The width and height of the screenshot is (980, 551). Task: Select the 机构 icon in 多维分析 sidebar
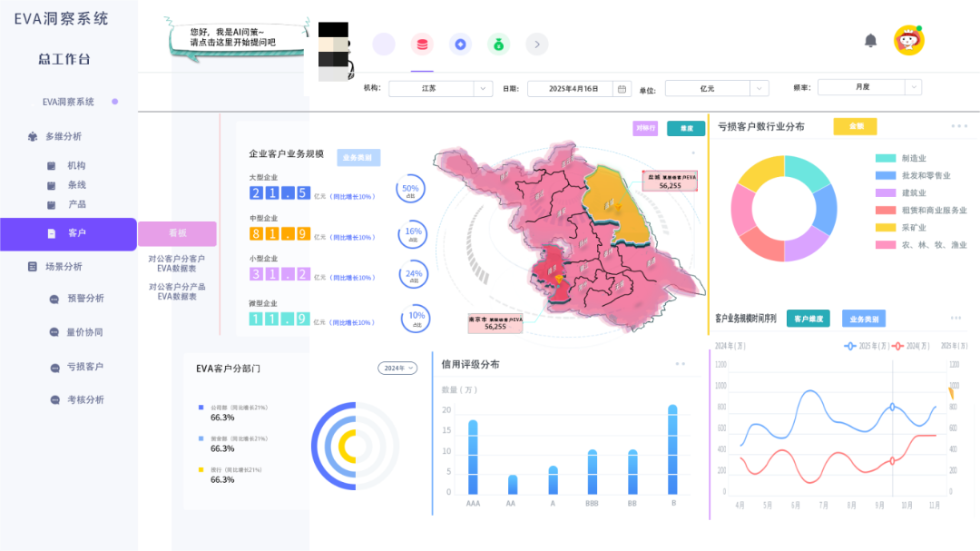(52, 165)
